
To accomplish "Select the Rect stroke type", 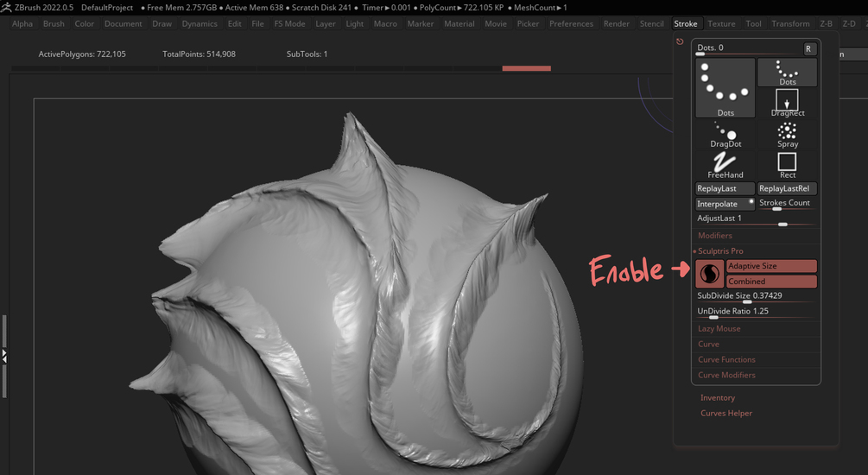I will 787,165.
